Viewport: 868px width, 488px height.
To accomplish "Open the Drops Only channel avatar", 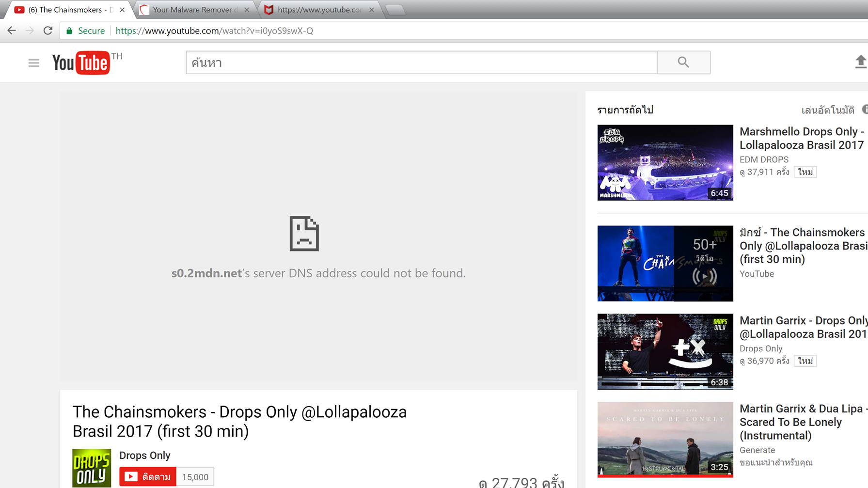I will coord(92,468).
